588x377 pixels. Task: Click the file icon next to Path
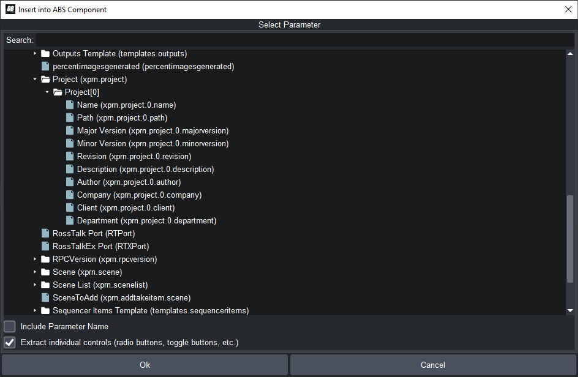point(70,118)
